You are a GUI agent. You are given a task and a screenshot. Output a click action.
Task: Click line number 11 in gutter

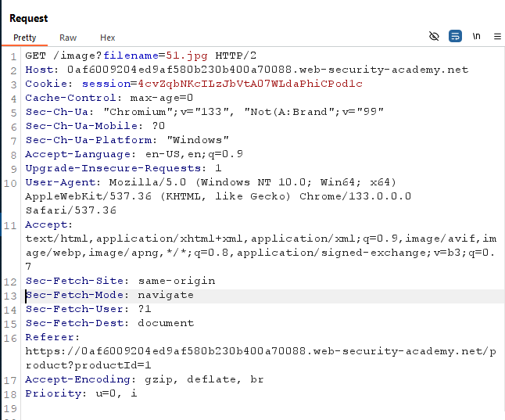tap(13, 224)
